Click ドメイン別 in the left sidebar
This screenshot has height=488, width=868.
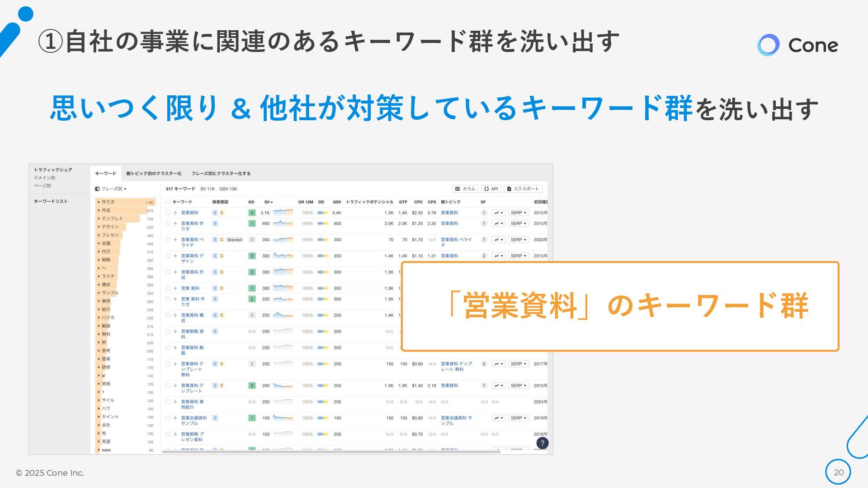45,178
